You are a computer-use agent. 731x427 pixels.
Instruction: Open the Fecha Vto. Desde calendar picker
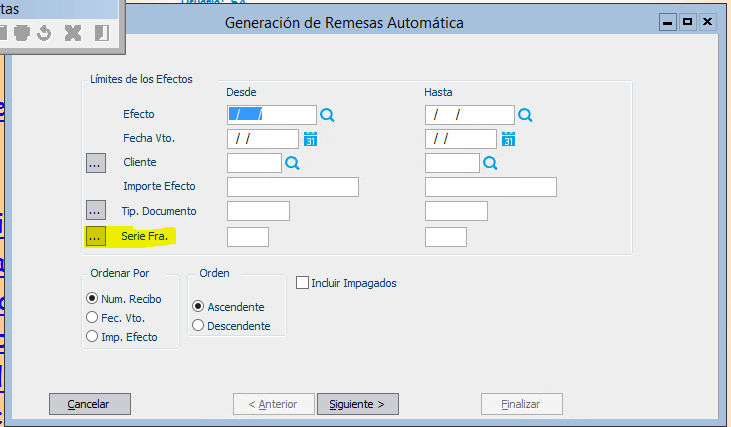point(310,139)
